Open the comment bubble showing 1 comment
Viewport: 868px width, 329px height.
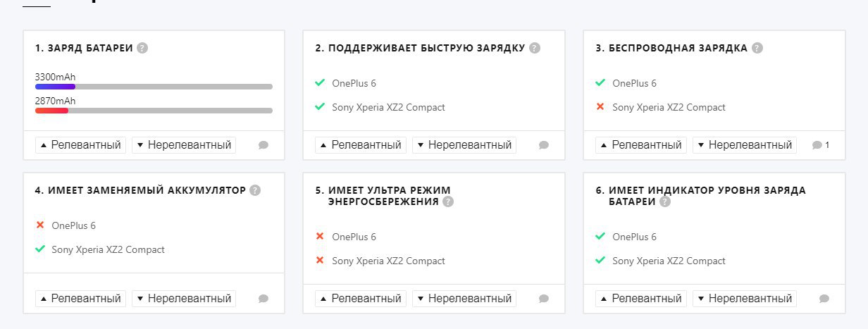click(820, 145)
